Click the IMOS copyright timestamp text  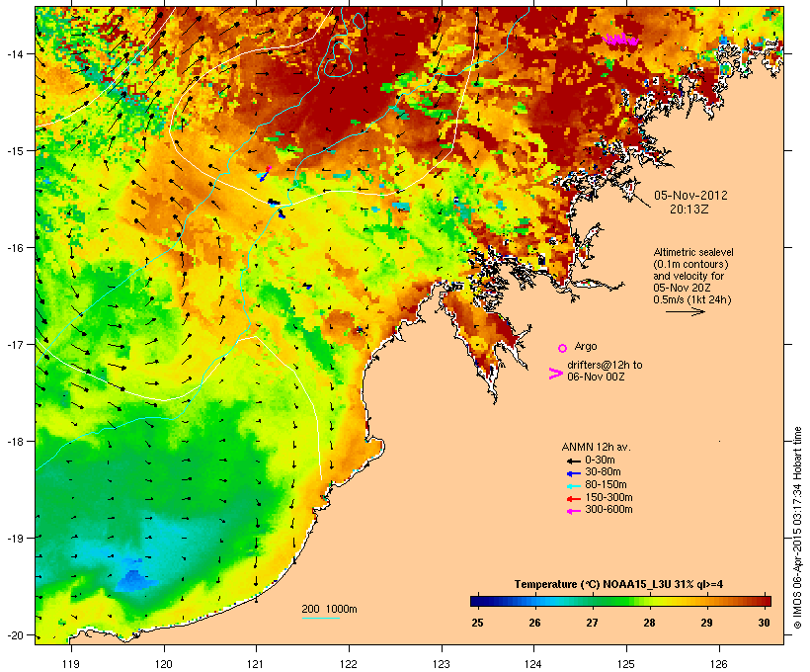(797, 528)
